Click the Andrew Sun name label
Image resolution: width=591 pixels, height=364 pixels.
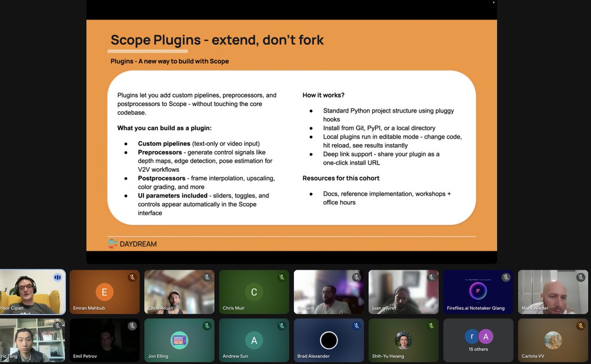[x=235, y=356]
